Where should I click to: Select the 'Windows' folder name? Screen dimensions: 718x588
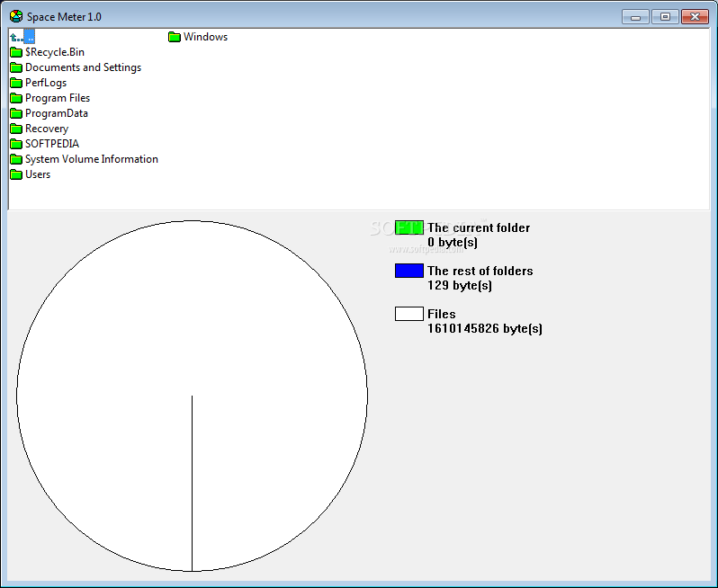(x=206, y=37)
